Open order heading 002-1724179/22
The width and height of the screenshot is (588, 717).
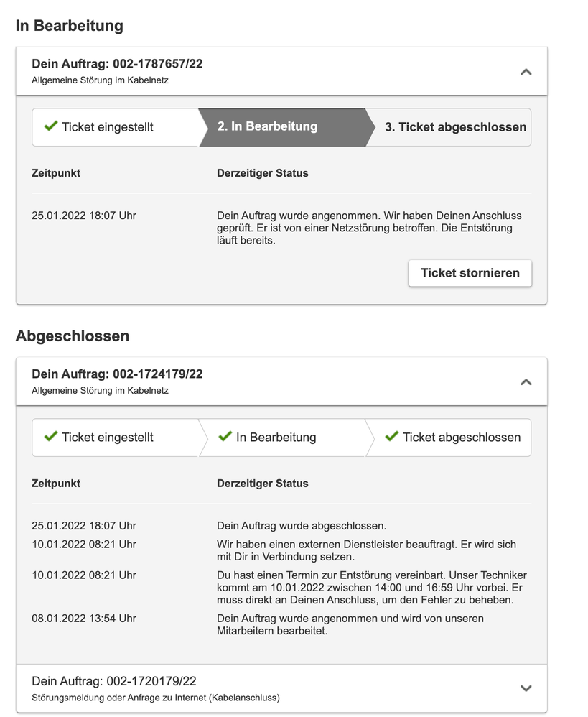[x=117, y=374]
